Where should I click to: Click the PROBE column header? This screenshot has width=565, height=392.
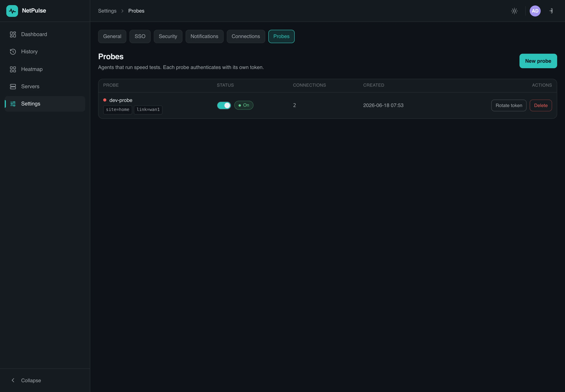point(111,85)
